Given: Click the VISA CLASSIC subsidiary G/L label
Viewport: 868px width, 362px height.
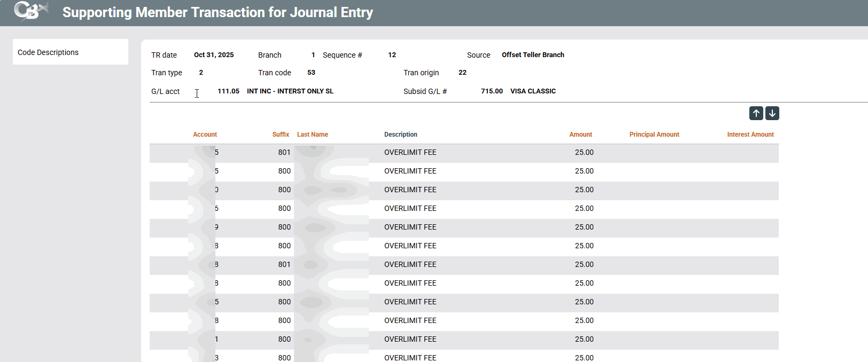Looking at the screenshot, I should coord(533,91).
